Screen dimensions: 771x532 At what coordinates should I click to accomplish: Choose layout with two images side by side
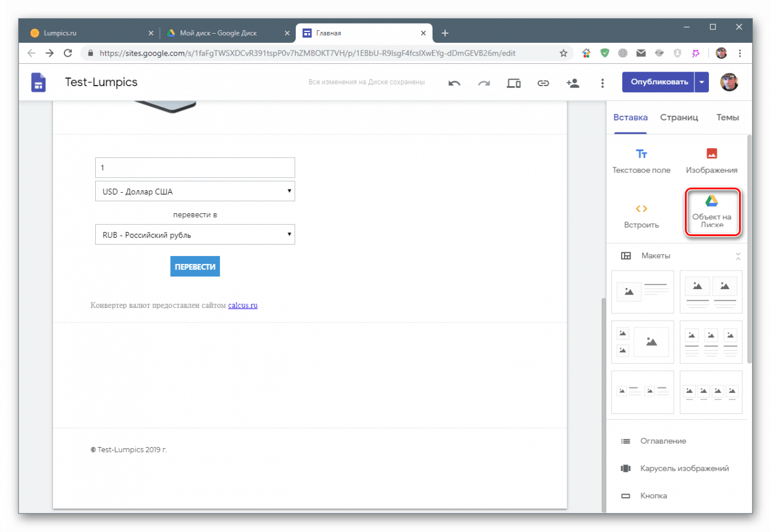pos(711,292)
